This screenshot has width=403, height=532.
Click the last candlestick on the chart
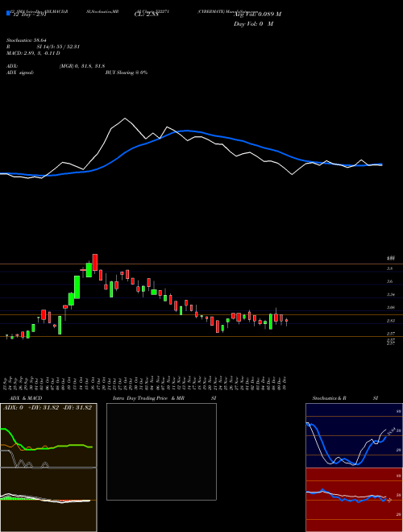tap(287, 322)
